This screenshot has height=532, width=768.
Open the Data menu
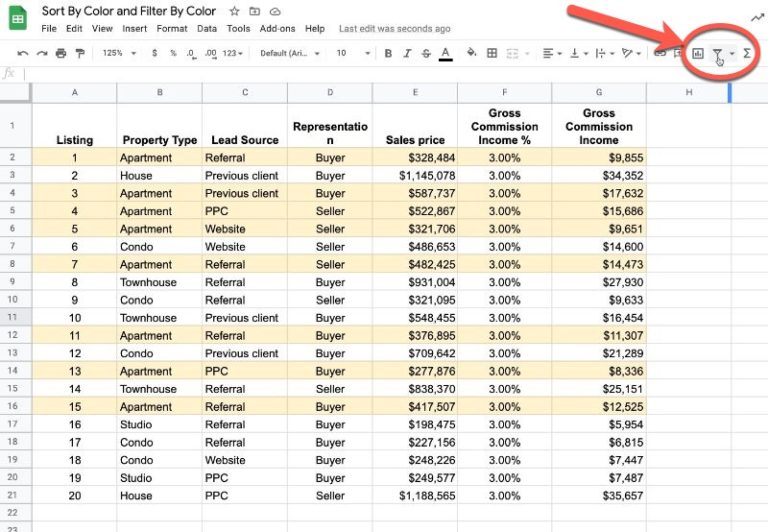(207, 28)
